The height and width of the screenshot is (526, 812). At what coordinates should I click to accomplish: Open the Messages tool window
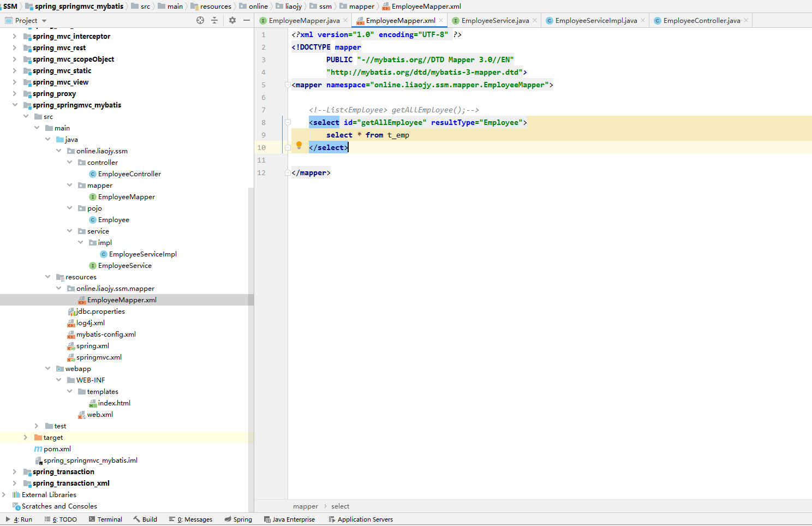[x=190, y=519]
